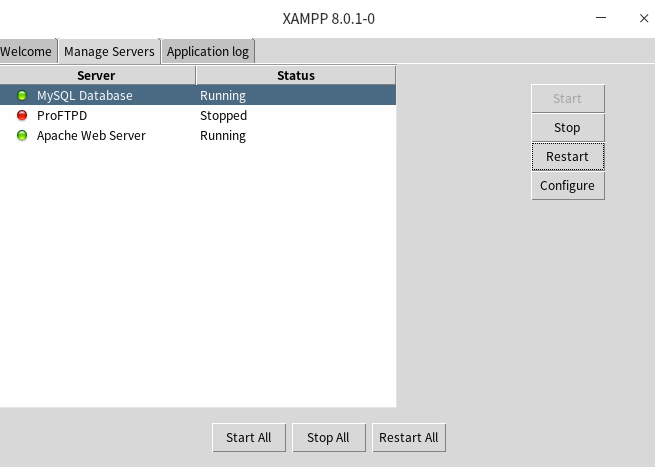The height and width of the screenshot is (467, 655).
Task: Open the Application log tab
Action: tap(208, 51)
